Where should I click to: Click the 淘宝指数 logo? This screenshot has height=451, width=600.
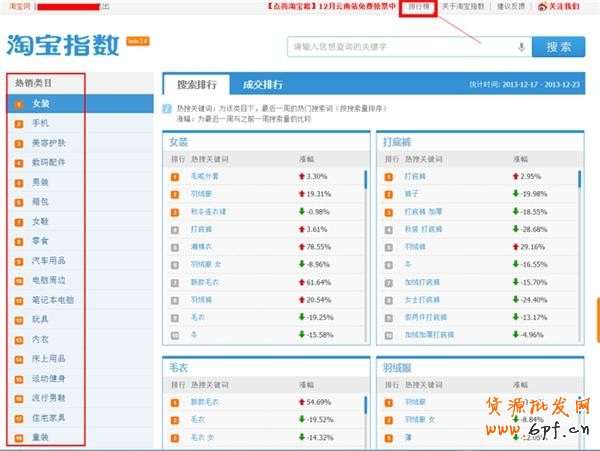63,45
